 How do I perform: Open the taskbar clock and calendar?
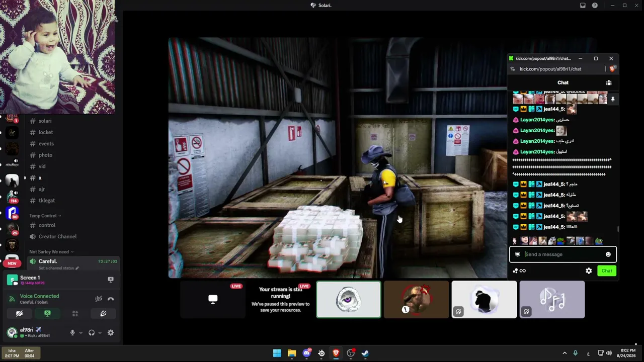coord(627,353)
